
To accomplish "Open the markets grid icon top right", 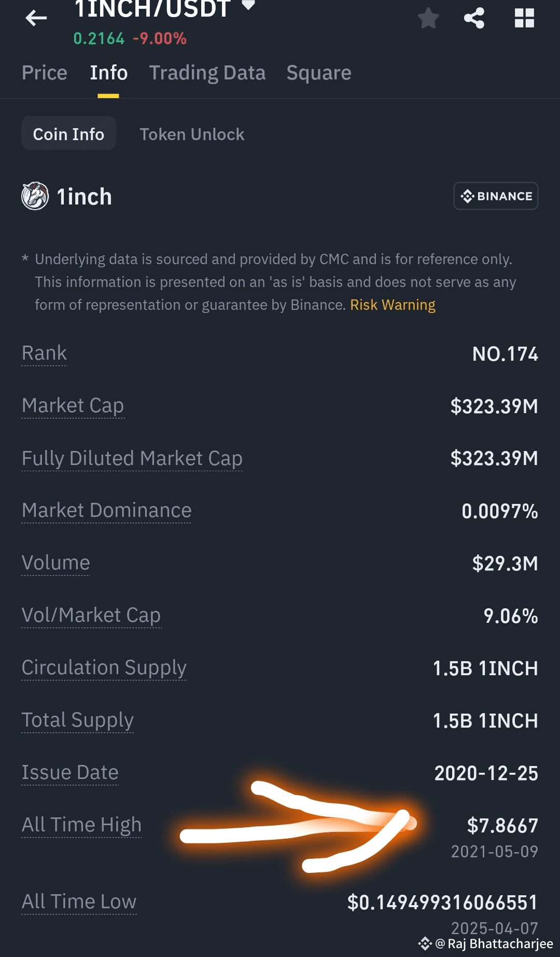I will click(x=525, y=17).
